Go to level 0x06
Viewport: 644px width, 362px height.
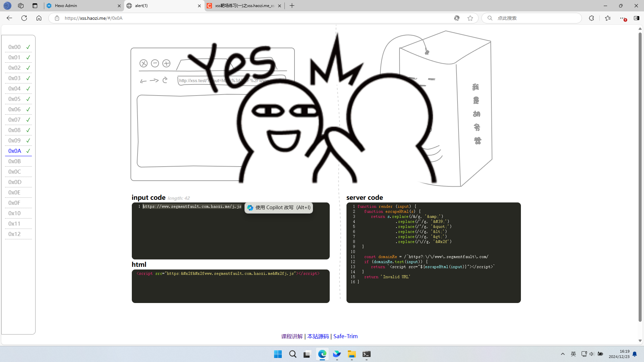[18, 109]
